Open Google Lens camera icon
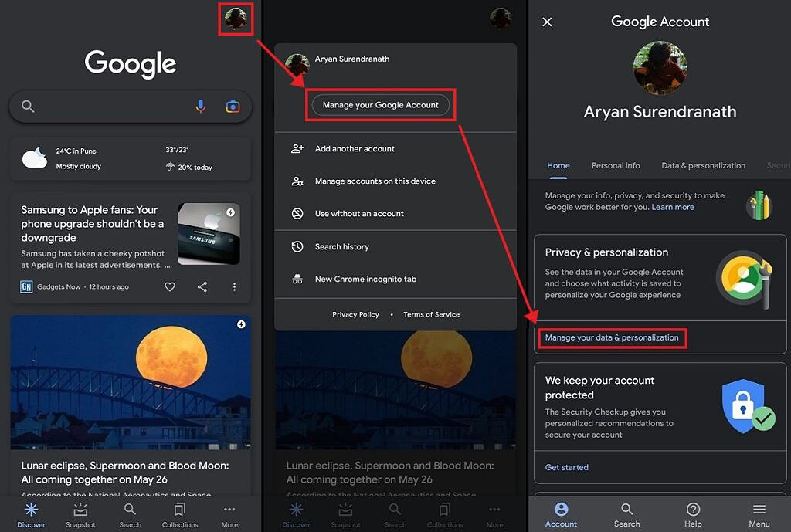The width and height of the screenshot is (791, 532). tap(233, 107)
